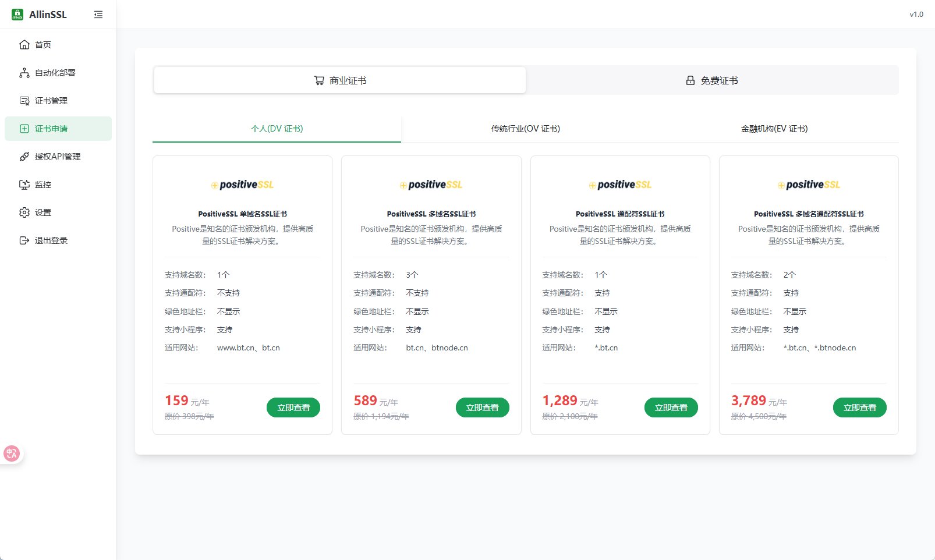The width and height of the screenshot is (935, 560).
Task: Click the v1.0 version label
Action: 916,15
